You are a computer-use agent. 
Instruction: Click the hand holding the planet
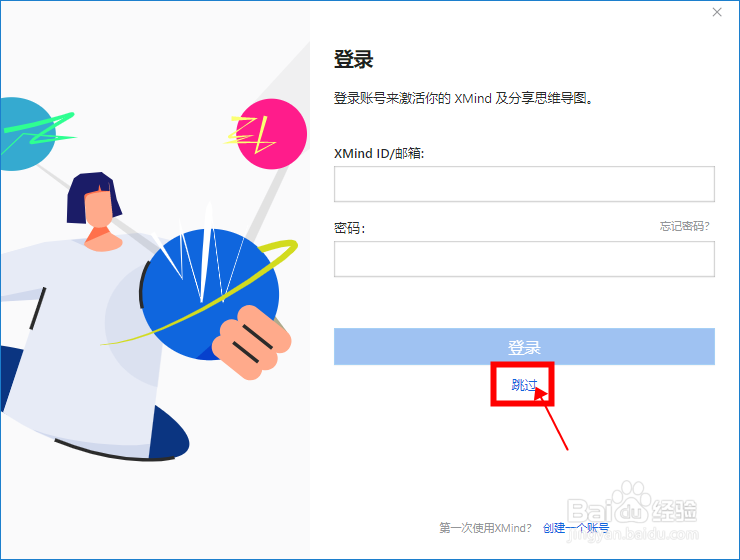point(251,343)
